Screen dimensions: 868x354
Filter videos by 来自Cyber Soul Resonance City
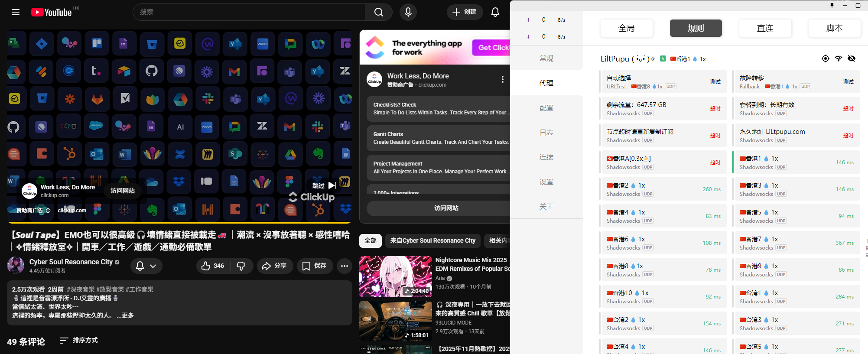432,240
